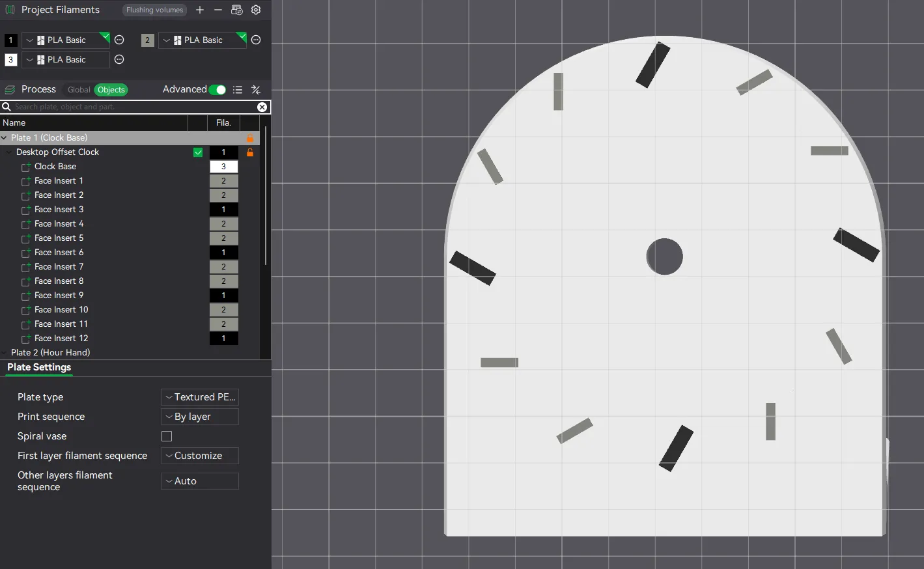This screenshot has width=924, height=569.
Task: Click the lock icon on Plate 1 row
Action: click(250, 138)
